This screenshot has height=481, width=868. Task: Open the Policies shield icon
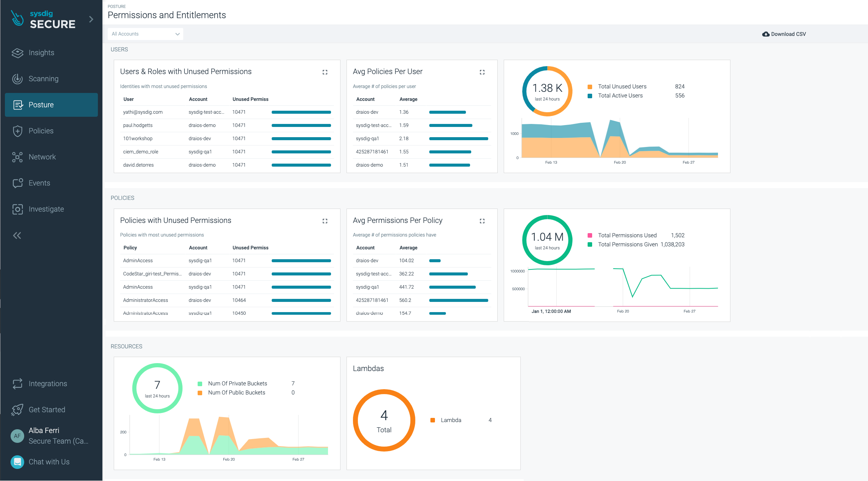click(17, 131)
